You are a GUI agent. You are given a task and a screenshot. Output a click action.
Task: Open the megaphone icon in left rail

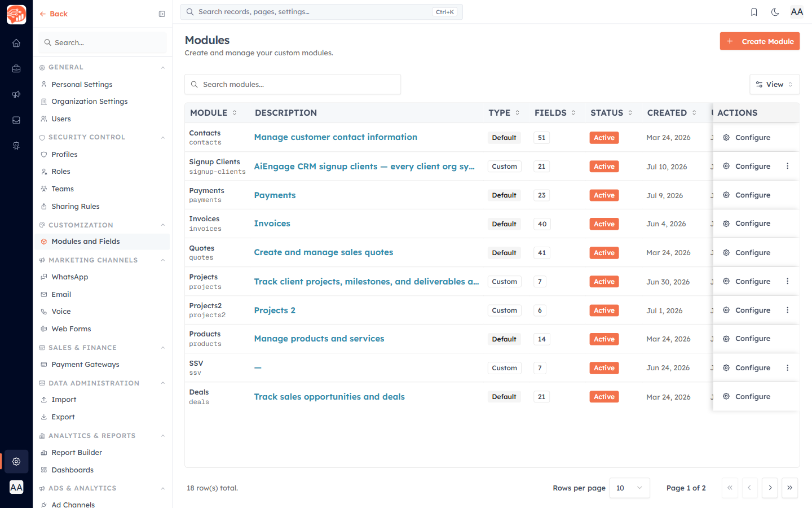click(x=16, y=94)
